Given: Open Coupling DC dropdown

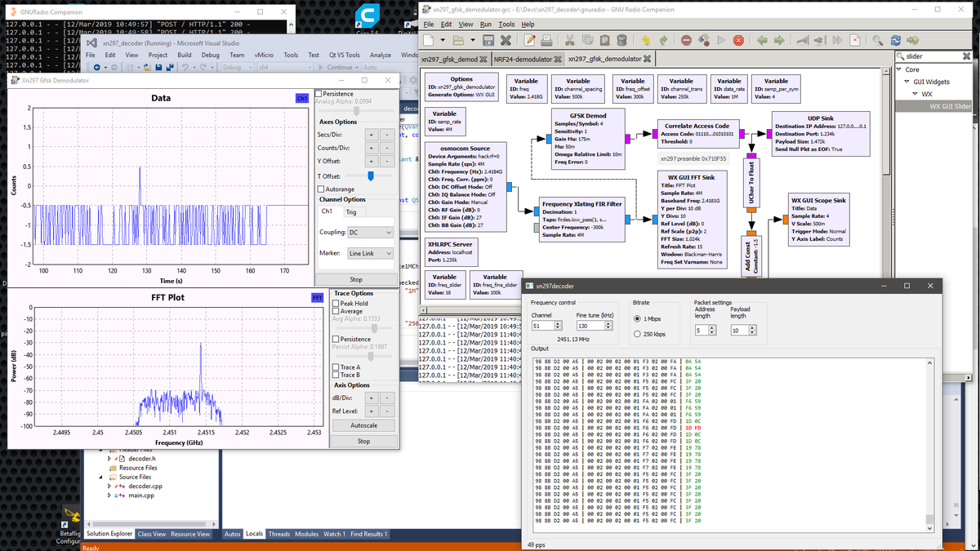Looking at the screenshot, I should 370,233.
